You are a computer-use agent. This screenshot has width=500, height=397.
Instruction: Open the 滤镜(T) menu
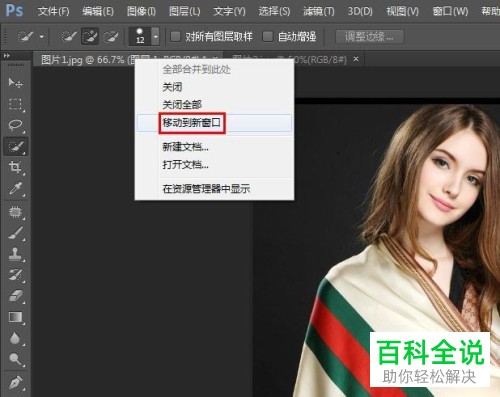319,12
